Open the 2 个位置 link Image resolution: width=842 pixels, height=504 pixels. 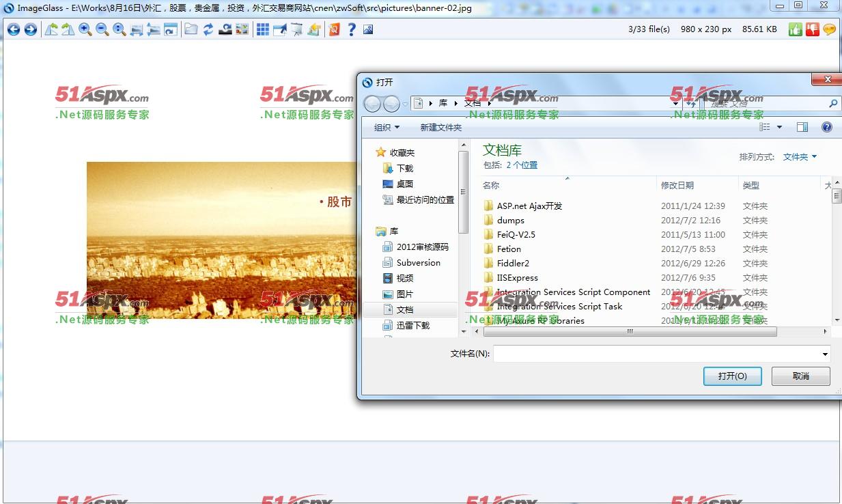(522, 165)
